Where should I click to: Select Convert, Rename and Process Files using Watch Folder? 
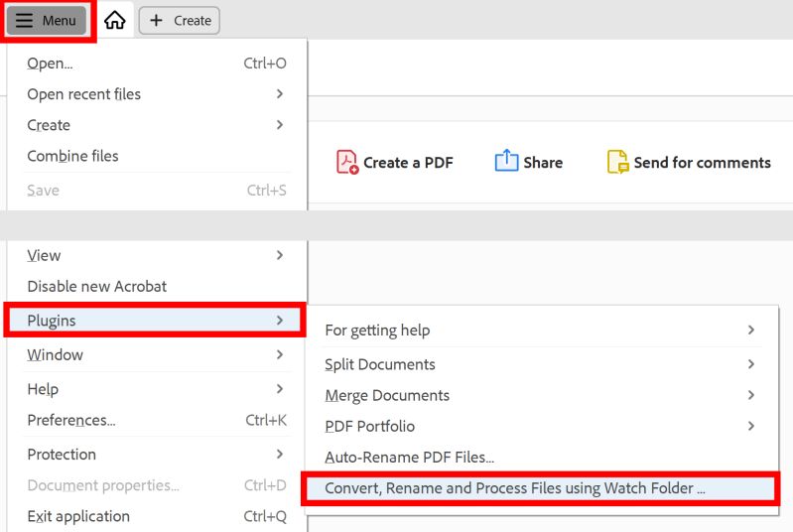(x=541, y=488)
